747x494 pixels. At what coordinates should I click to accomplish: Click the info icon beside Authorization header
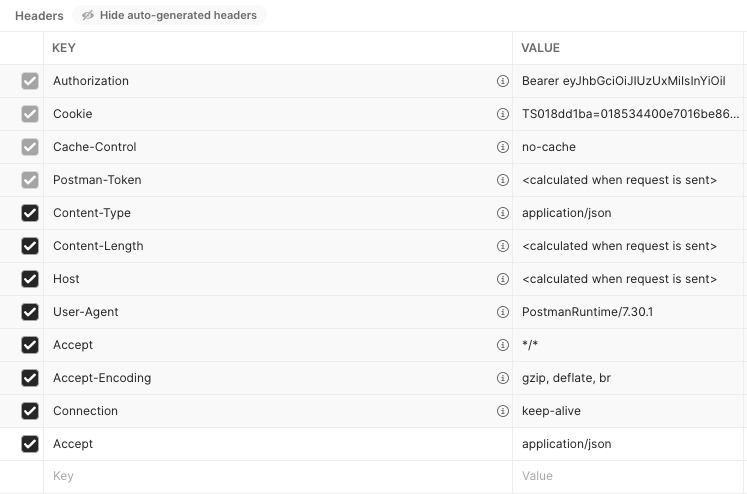pos(503,81)
